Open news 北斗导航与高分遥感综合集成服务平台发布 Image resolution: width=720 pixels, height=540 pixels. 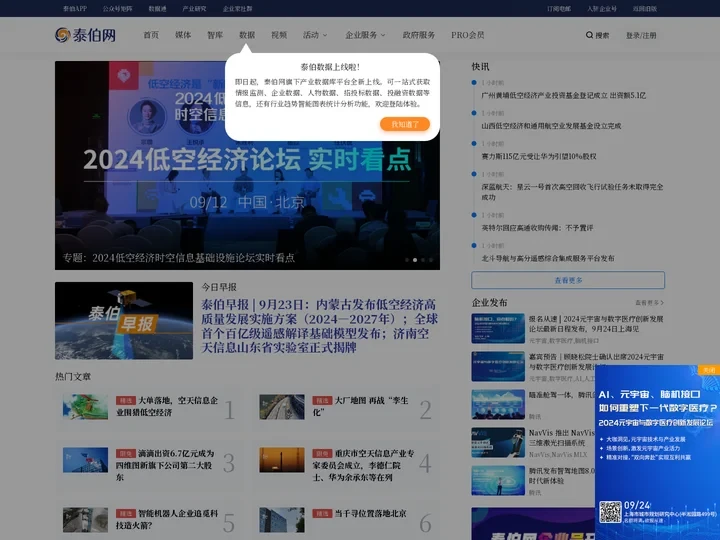pyautogui.click(x=548, y=259)
